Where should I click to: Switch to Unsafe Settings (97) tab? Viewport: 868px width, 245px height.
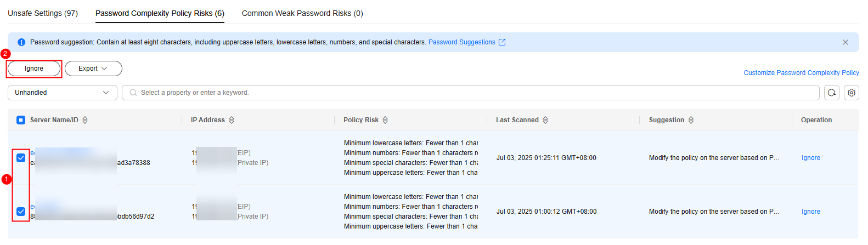(x=43, y=13)
